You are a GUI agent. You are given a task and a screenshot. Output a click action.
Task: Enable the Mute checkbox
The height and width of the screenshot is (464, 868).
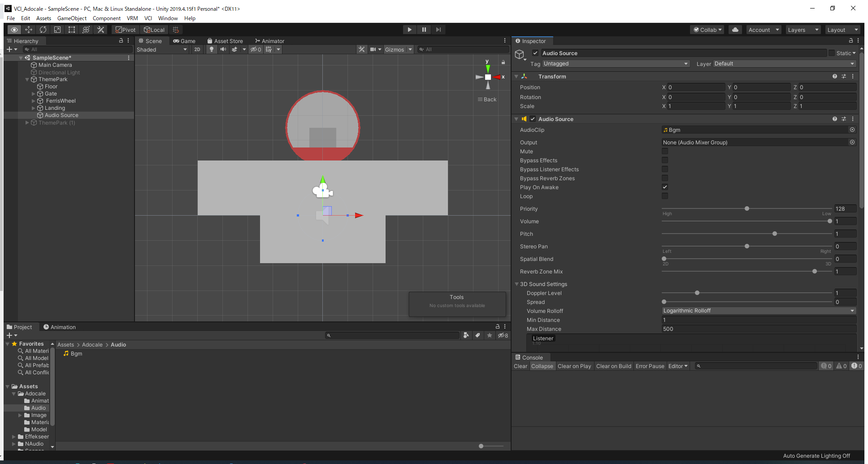(x=665, y=152)
